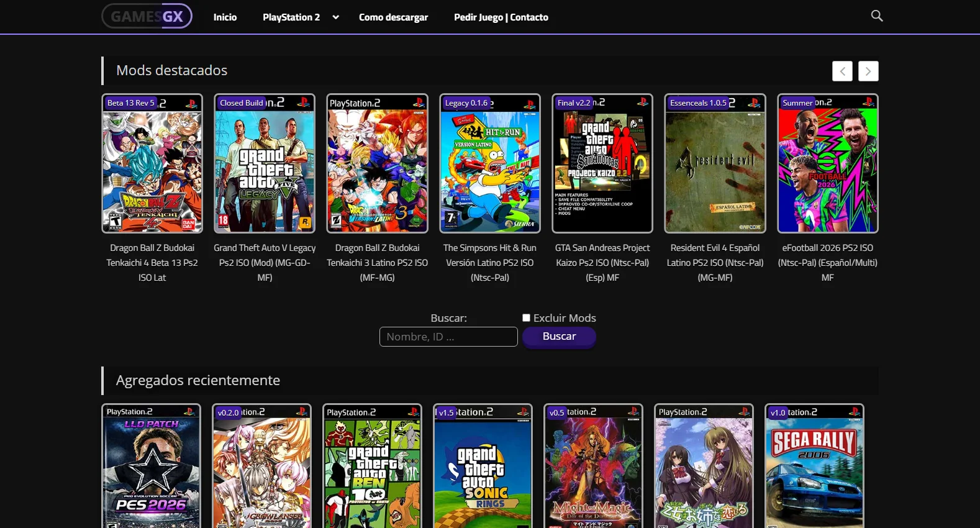Viewport: 980px width, 528px height.
Task: Open Growlanser v0.2.0 cover
Action: point(261,466)
